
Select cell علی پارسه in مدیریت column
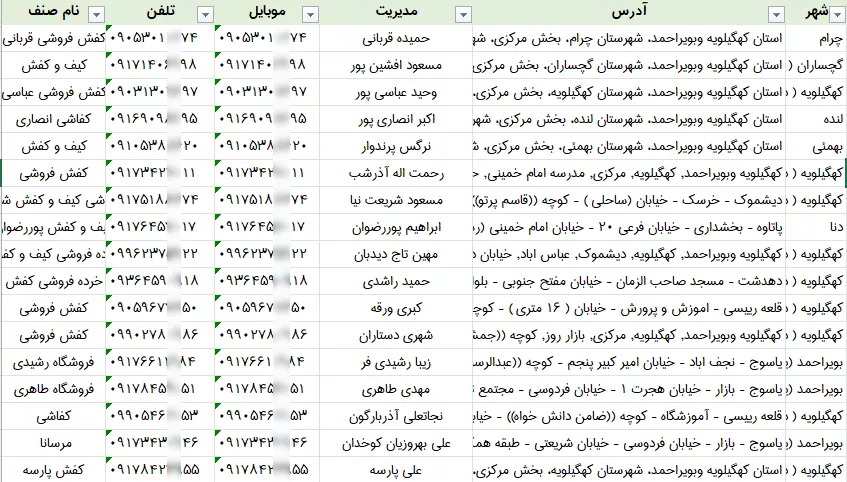tap(396, 470)
